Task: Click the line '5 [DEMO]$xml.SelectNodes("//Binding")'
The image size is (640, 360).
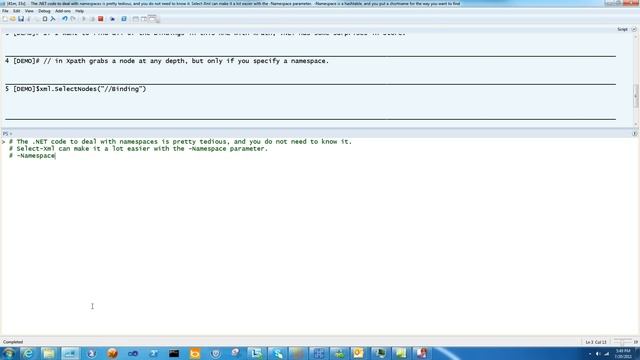Action: [x=76, y=89]
